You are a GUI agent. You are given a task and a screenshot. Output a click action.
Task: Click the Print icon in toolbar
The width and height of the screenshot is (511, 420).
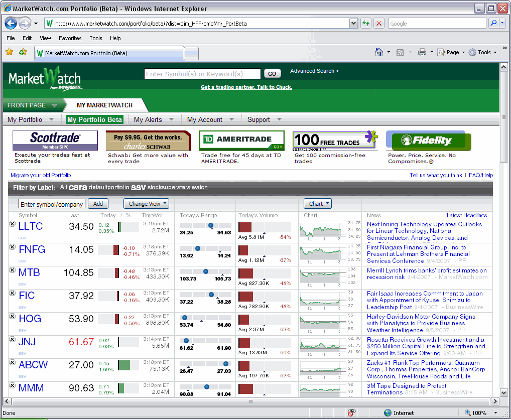tap(422, 52)
